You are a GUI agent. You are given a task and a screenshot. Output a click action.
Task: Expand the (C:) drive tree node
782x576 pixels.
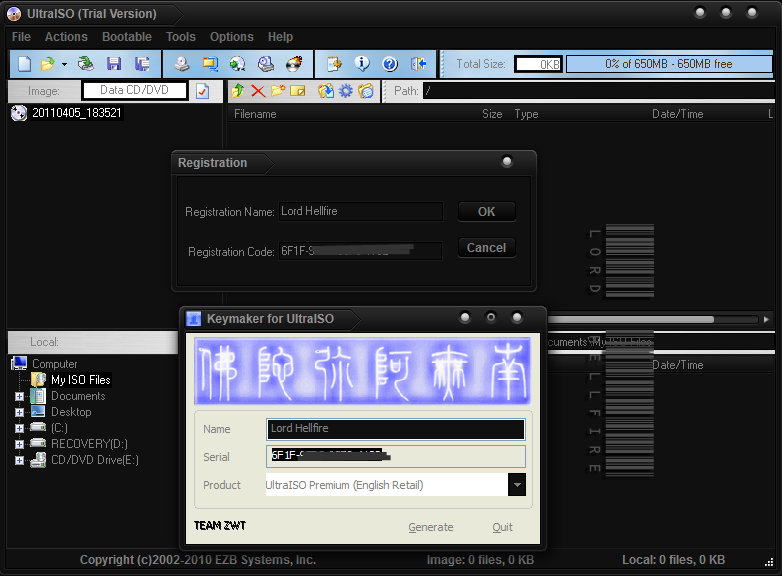19,428
